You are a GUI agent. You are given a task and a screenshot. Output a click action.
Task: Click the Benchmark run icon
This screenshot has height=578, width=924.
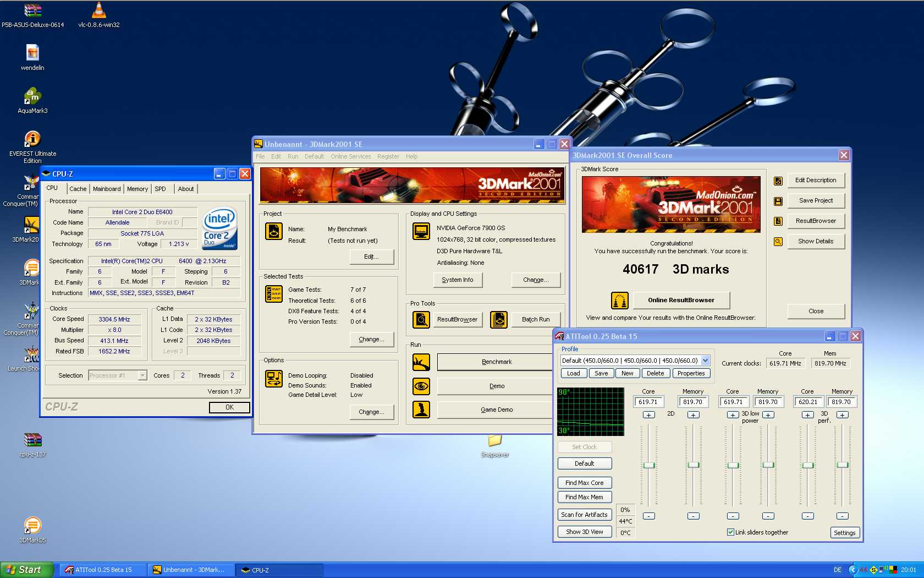click(421, 362)
